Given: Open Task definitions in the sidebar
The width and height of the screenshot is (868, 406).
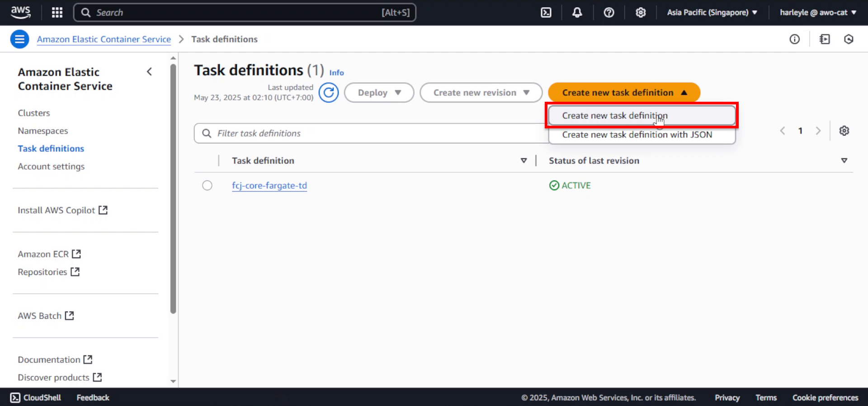Looking at the screenshot, I should pyautogui.click(x=51, y=149).
